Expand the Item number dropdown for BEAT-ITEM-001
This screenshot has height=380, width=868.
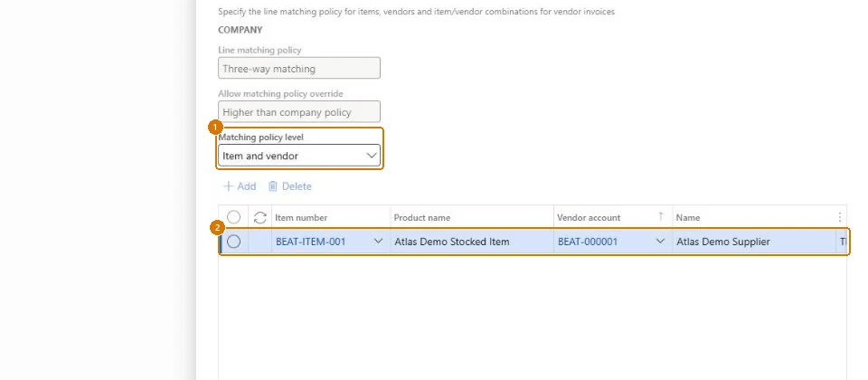pyautogui.click(x=379, y=242)
